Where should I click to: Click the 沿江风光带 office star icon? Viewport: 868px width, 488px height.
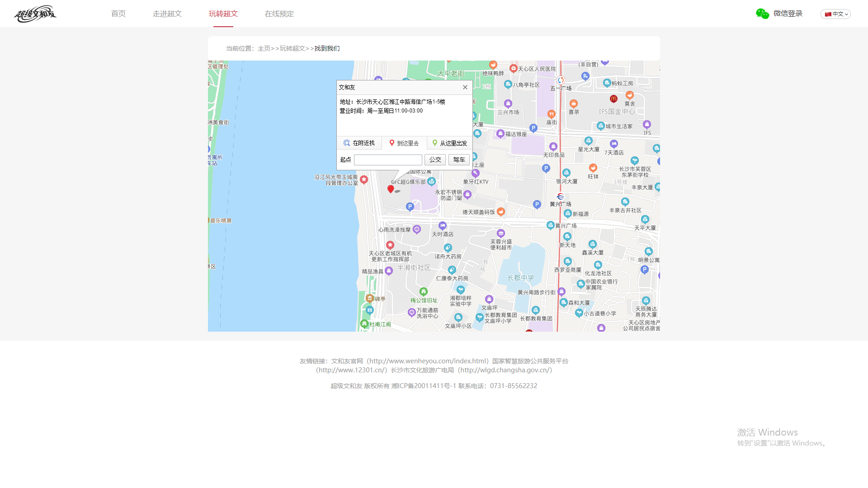(x=364, y=180)
